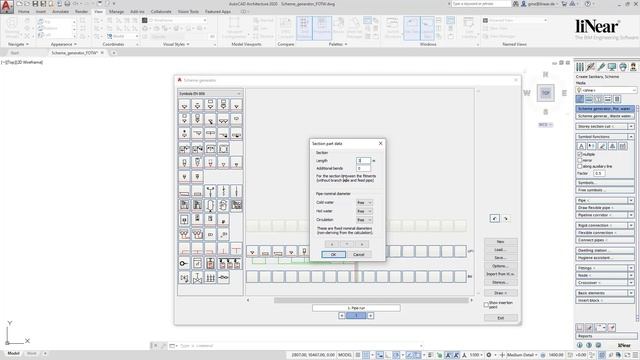Switch to the Start document tab
Viewport: 640px width, 360px height.
coord(15,53)
